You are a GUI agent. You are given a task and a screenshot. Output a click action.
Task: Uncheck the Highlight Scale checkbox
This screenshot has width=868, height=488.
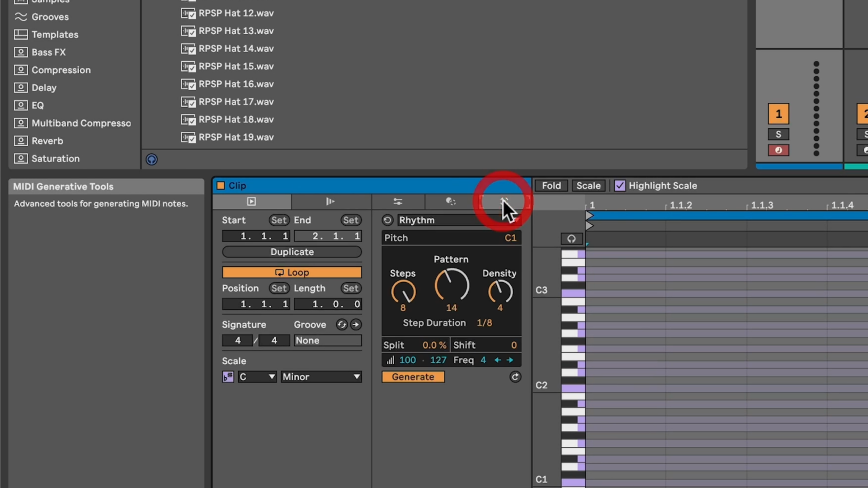click(x=620, y=186)
